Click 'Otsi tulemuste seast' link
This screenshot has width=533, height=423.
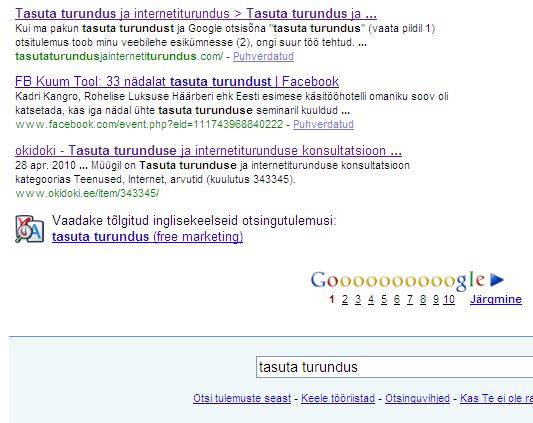coord(242,398)
